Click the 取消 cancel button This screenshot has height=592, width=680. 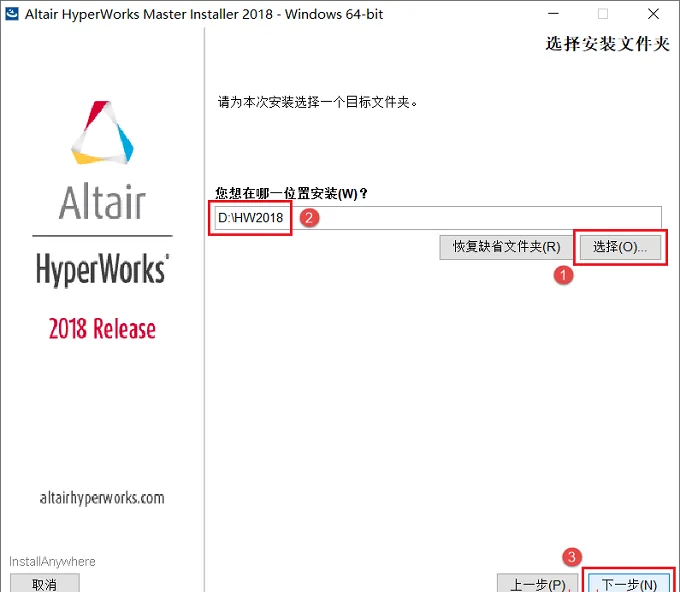pyautogui.click(x=45, y=584)
